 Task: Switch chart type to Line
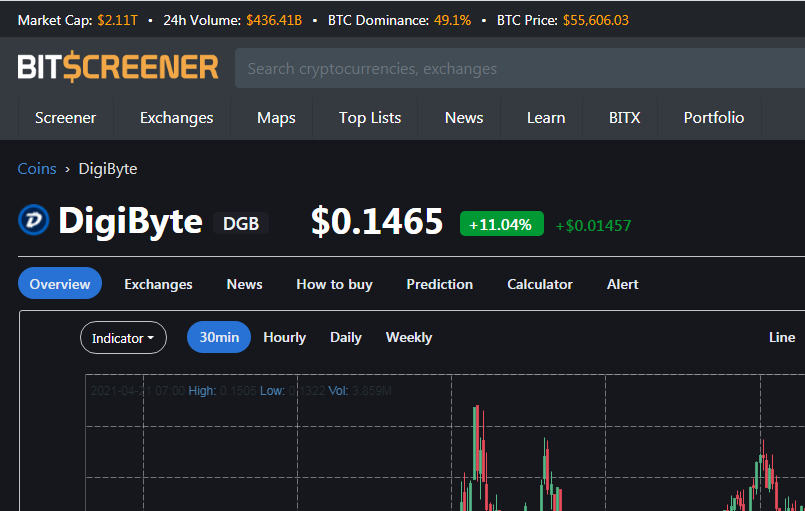coord(782,337)
